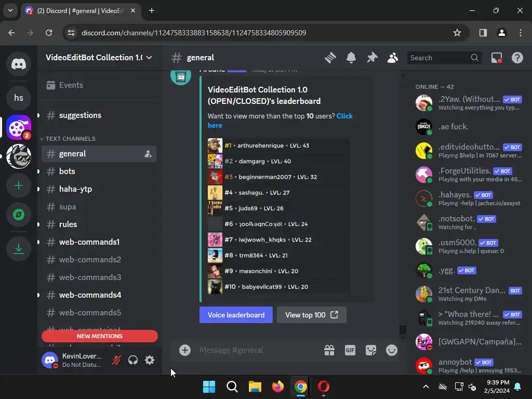This screenshot has height=399, width=532.
Task: Open Windows Start menu
Action: coord(209,387)
